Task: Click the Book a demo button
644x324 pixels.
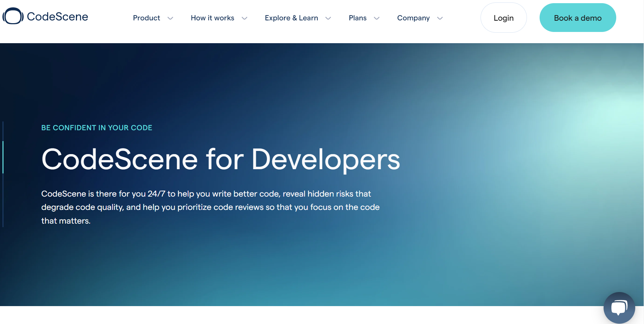Action: pos(578,18)
